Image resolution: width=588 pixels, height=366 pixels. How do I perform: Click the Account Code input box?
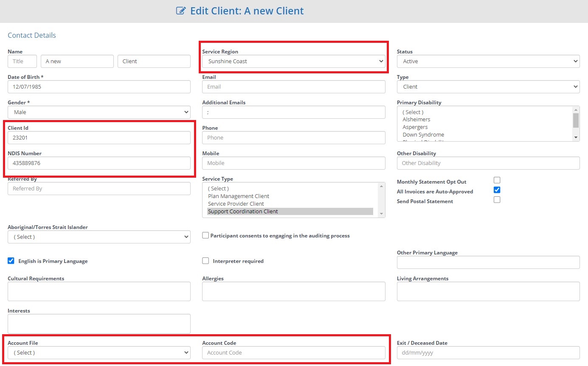coord(293,352)
